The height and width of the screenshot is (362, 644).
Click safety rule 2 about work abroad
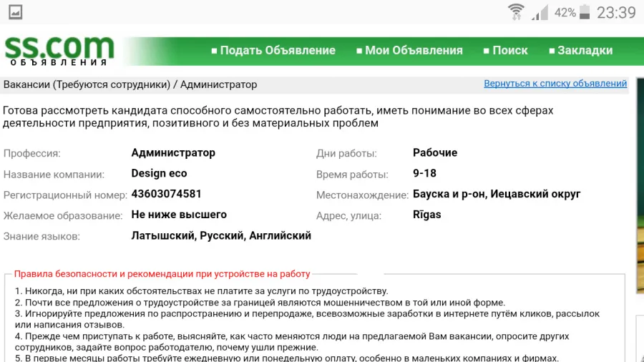(x=260, y=303)
